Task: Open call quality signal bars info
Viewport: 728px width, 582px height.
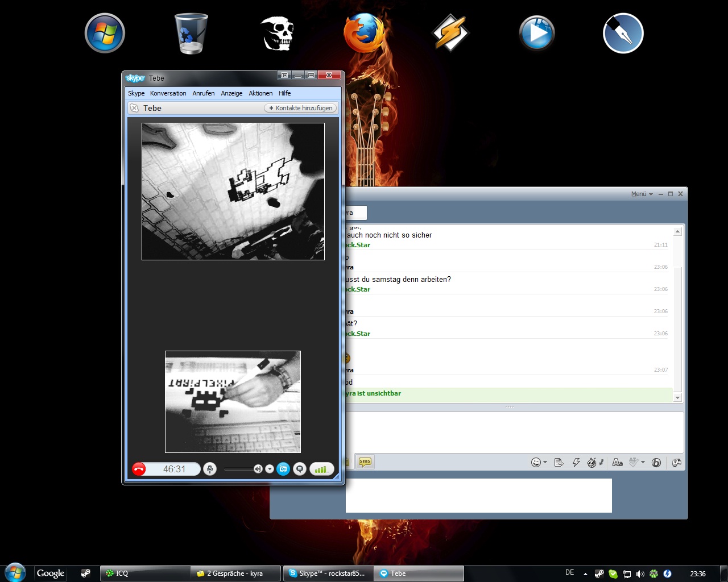Action: click(321, 469)
